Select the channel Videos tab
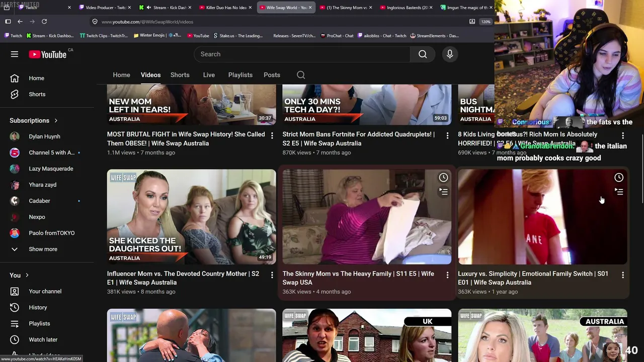Viewport: 644px width, 362px height. pos(150,75)
